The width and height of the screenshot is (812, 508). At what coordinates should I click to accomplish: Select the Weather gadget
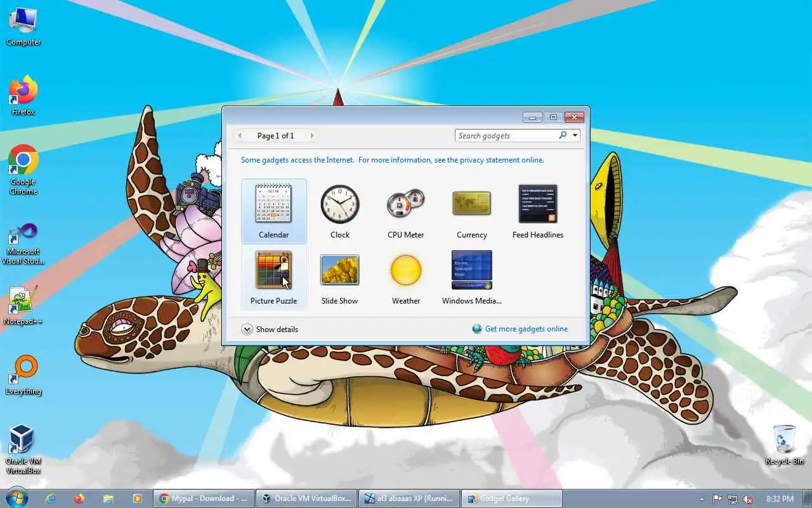[405, 277]
